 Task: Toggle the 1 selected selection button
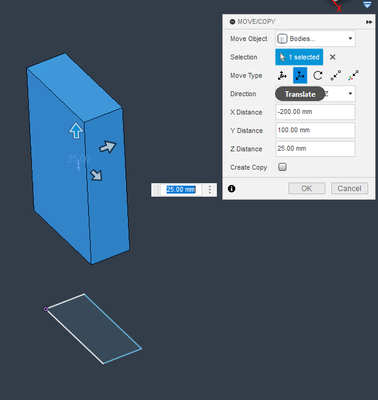click(x=299, y=57)
